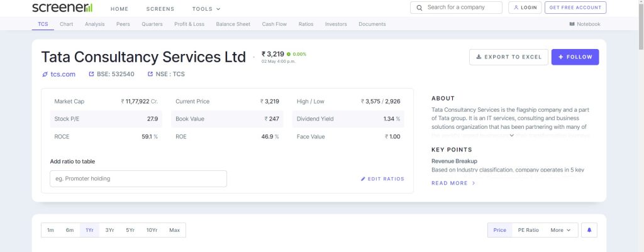Click Get Free Account button

575,8
